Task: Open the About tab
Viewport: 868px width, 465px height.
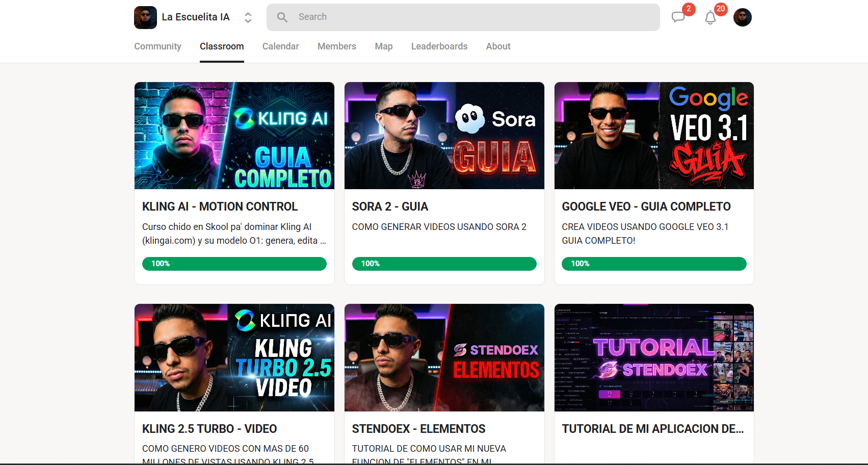Action: 498,46
